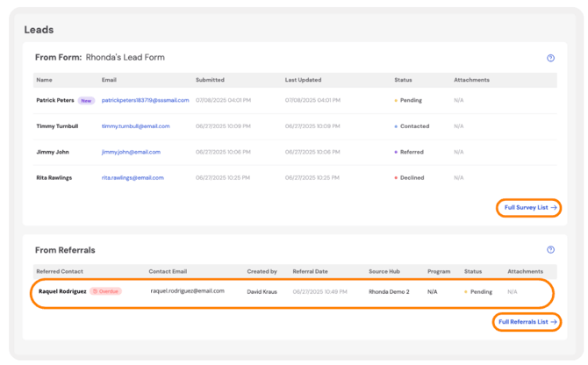Click the New badge beside Patrick Peters

[x=86, y=101]
